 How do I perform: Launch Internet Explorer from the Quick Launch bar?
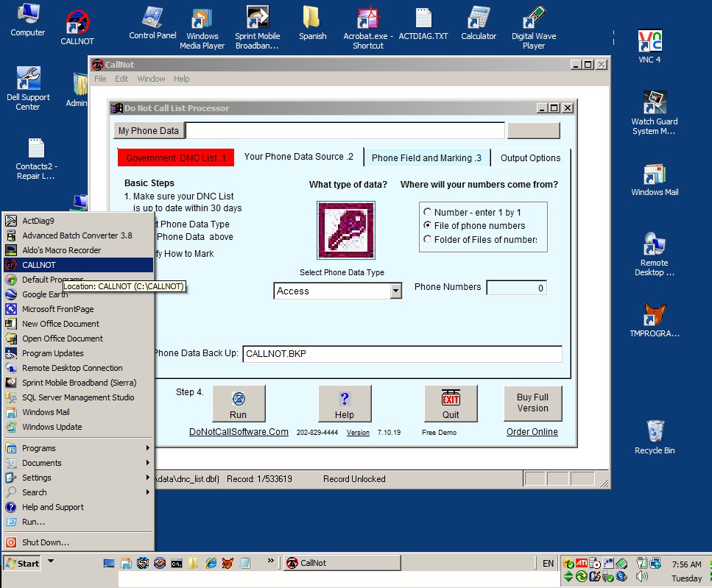[211, 563]
